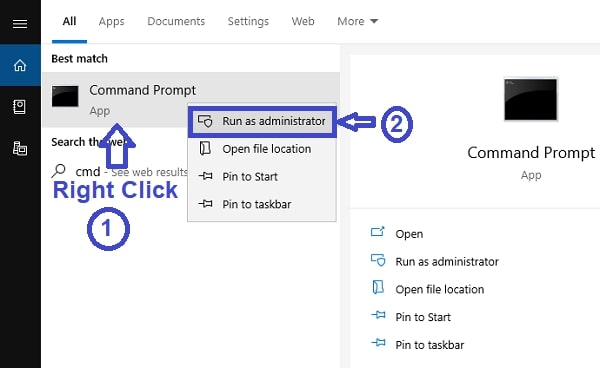Click the Pin to Start icon in the right pane

tap(378, 315)
